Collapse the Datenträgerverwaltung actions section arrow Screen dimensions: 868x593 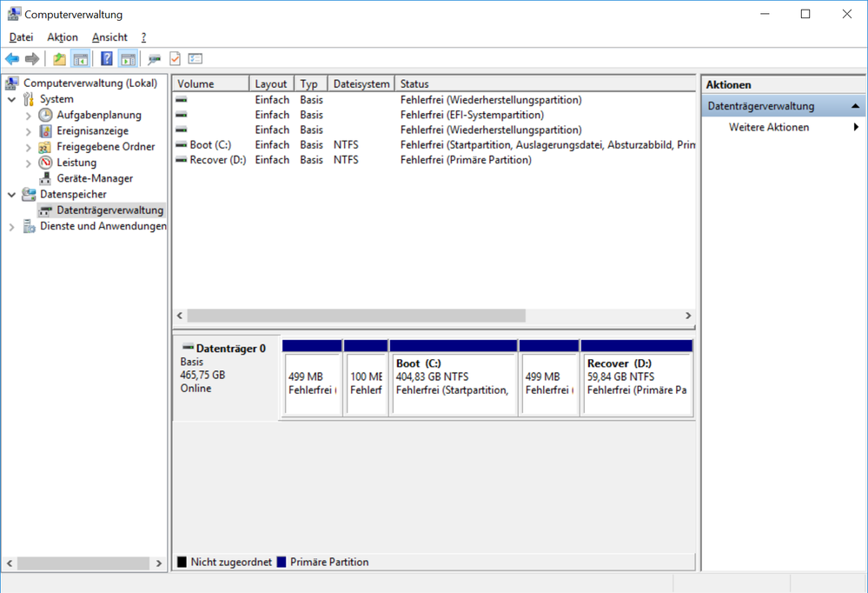tap(855, 106)
